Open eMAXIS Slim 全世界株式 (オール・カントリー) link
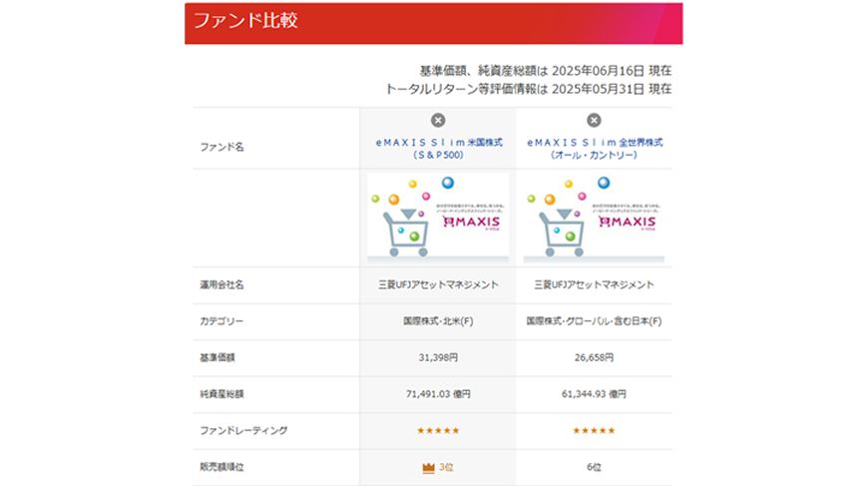Image resolution: width=868 pixels, height=488 pixels. 594,149
